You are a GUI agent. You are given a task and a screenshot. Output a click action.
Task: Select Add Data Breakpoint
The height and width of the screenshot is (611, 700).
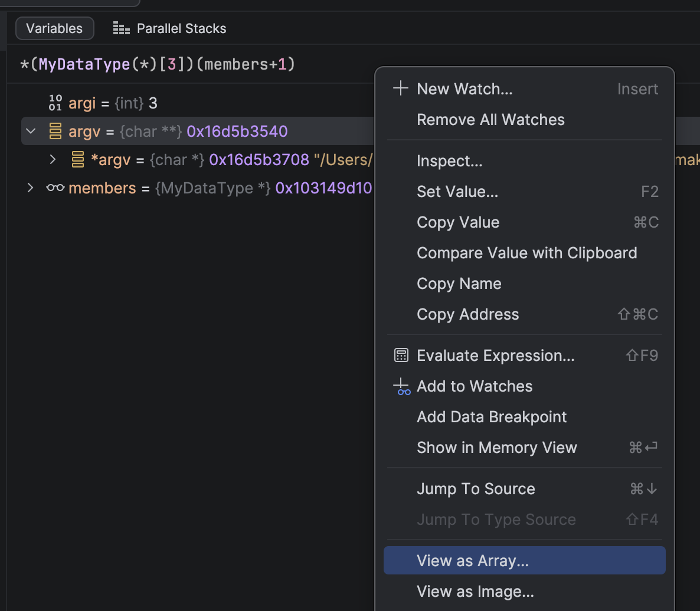tap(525, 417)
